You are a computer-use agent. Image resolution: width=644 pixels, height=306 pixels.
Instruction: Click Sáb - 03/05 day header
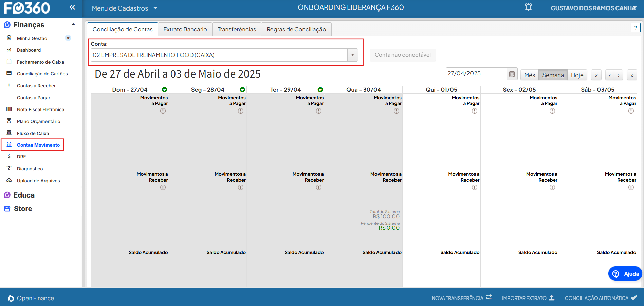click(x=597, y=90)
